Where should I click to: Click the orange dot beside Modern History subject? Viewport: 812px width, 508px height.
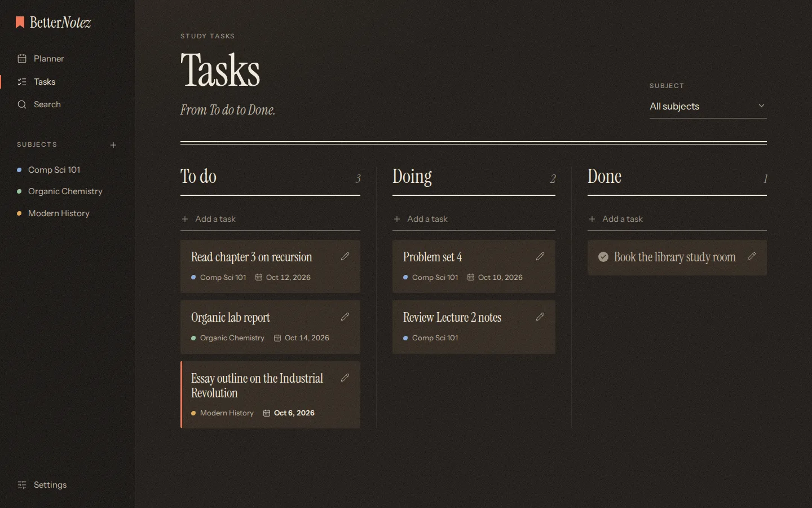19,213
